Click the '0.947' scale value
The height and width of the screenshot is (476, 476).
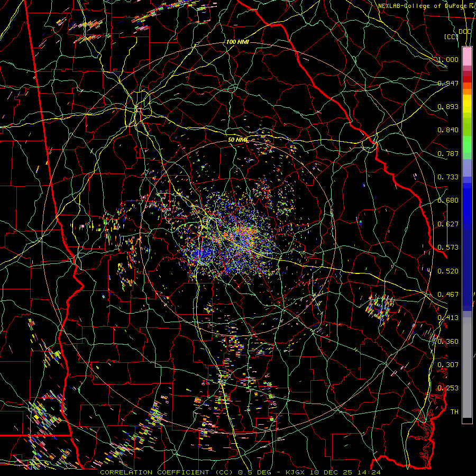448,83
